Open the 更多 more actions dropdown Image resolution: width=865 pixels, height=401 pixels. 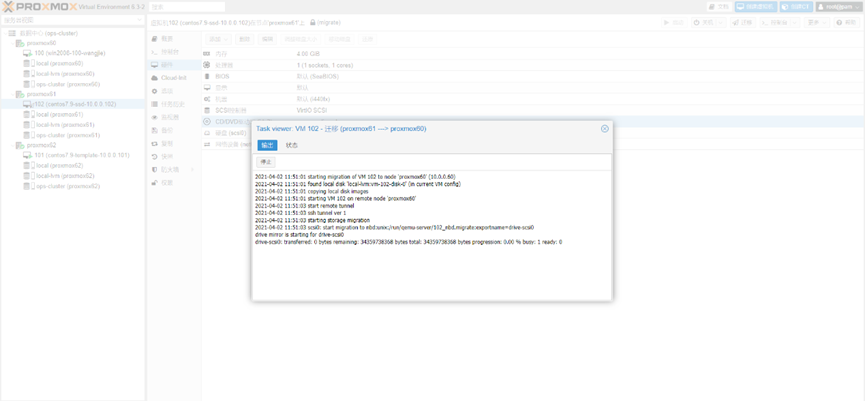[817, 23]
